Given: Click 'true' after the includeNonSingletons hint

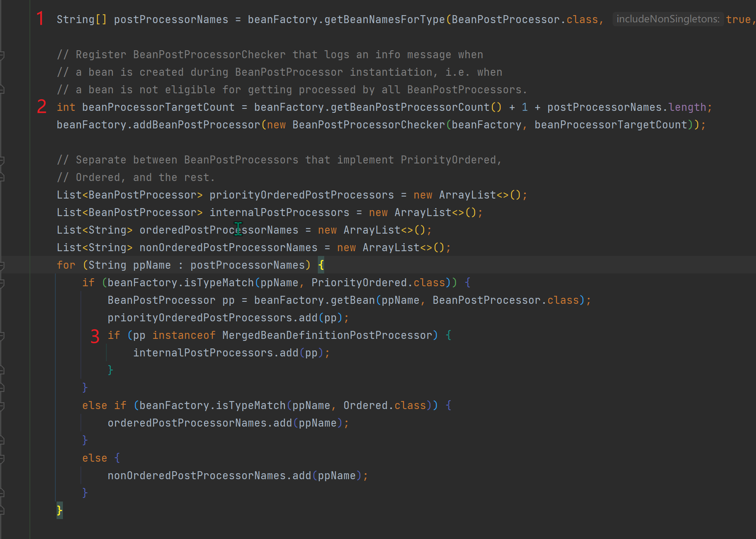Looking at the screenshot, I should point(738,20).
